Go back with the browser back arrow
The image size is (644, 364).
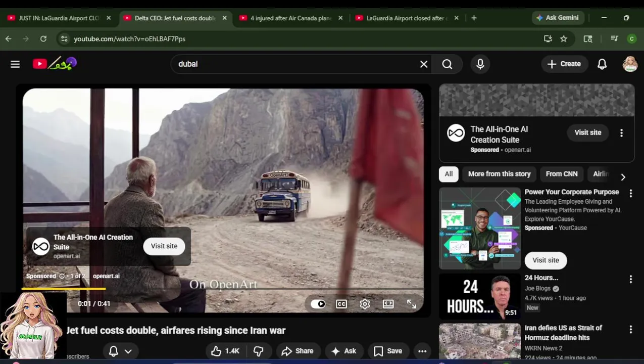(x=9, y=38)
